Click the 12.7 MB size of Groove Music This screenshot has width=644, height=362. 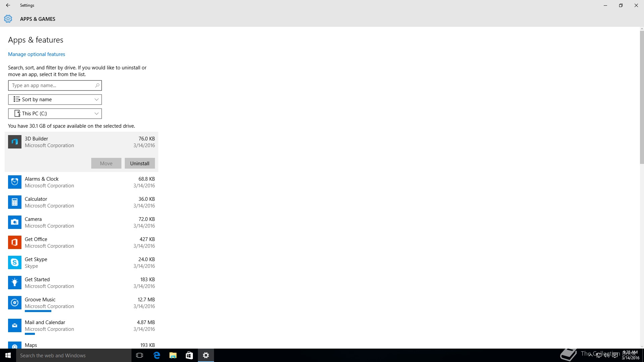click(x=146, y=300)
